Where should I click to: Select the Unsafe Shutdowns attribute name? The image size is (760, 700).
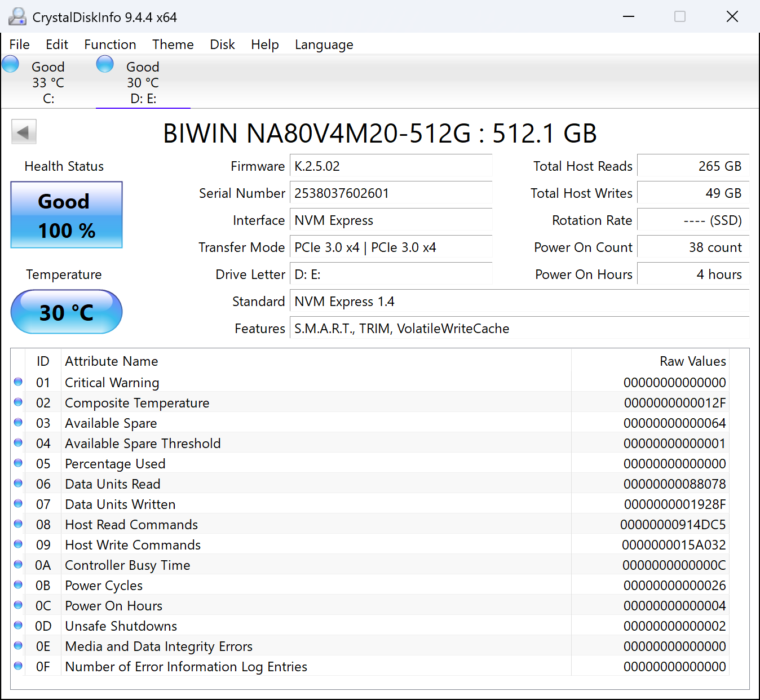121,626
